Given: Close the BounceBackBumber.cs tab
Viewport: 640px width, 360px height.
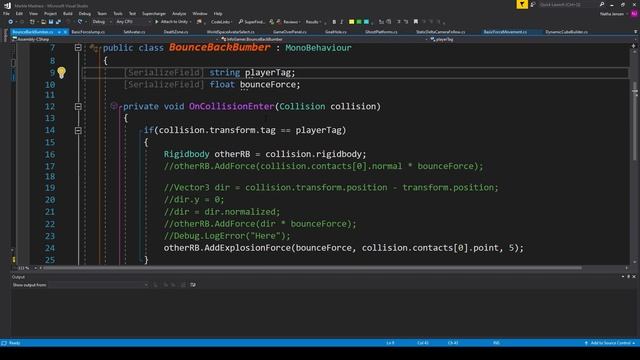Looking at the screenshot, I should pos(65,32).
